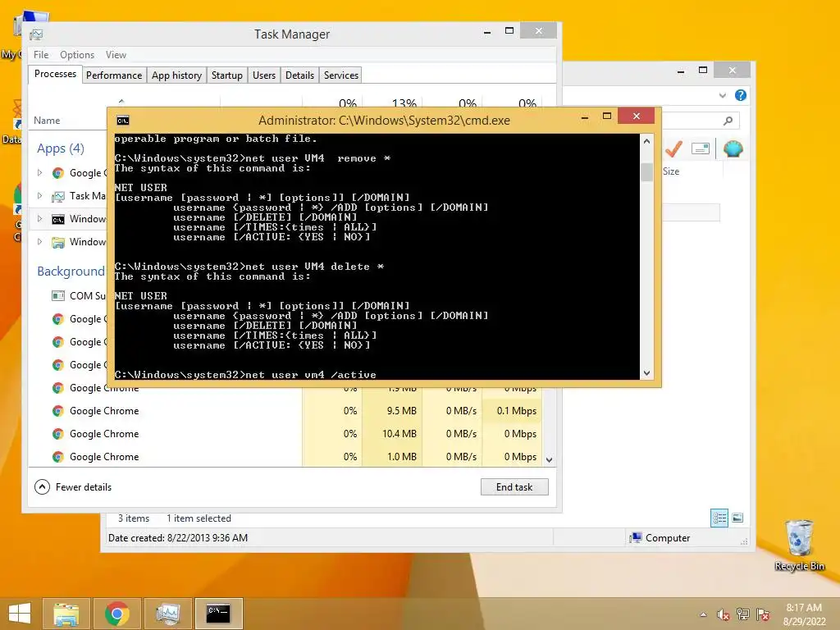Click the Computer status bar entry
Screen dimensions: 840x630
pos(661,538)
